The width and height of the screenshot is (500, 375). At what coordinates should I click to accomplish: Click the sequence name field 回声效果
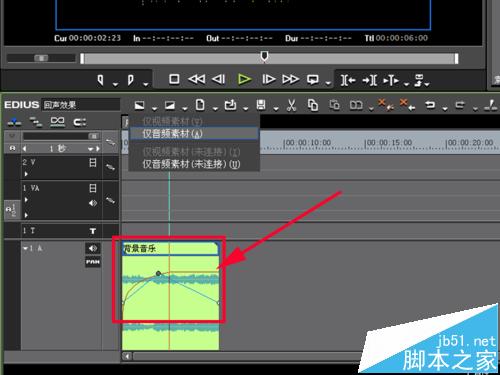[80, 105]
